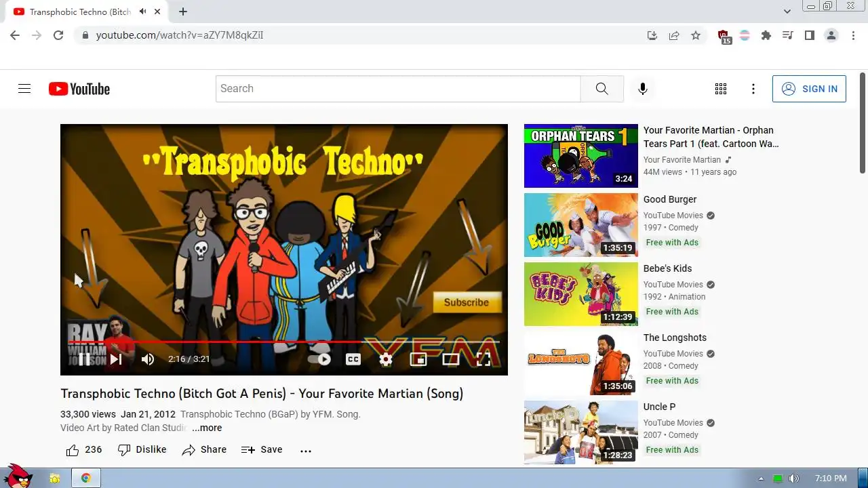Click the yellow Subscribe overlay button
This screenshot has height=488, width=868.
pos(467,302)
